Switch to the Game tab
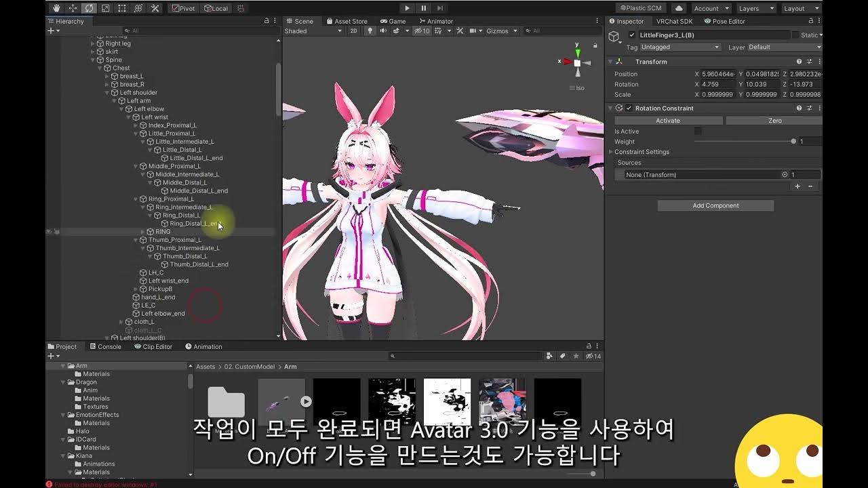Image resolution: width=868 pixels, height=488 pixels. [393, 21]
